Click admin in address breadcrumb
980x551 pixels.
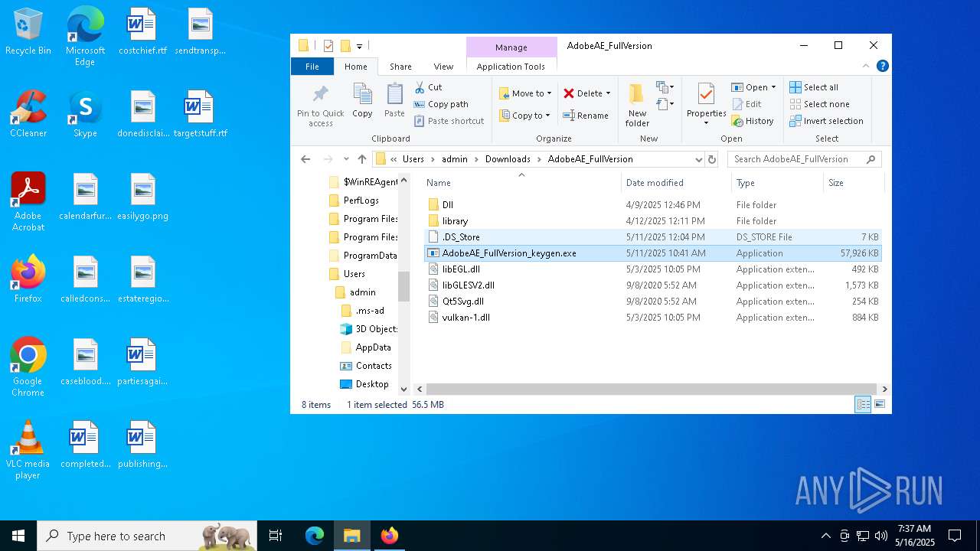455,159
